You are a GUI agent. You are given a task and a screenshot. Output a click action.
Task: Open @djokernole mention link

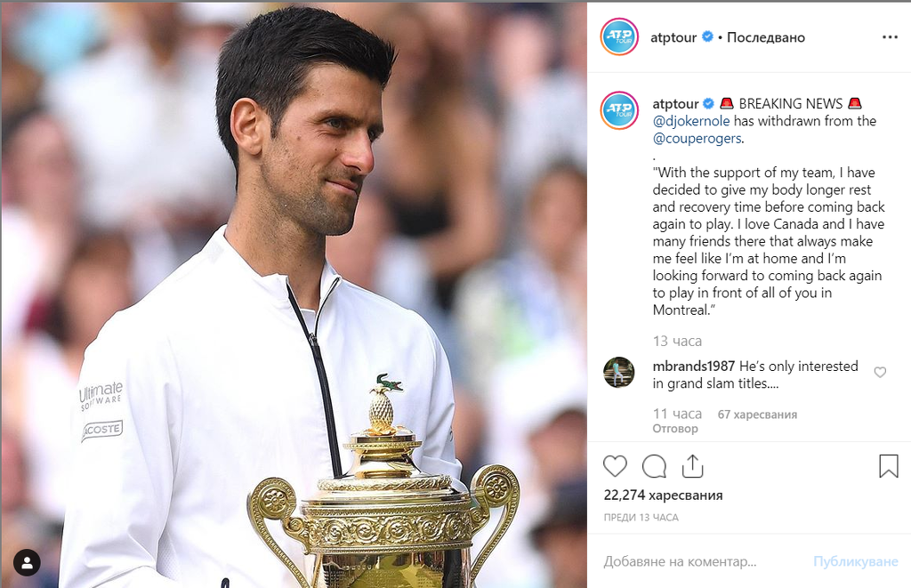(x=690, y=121)
